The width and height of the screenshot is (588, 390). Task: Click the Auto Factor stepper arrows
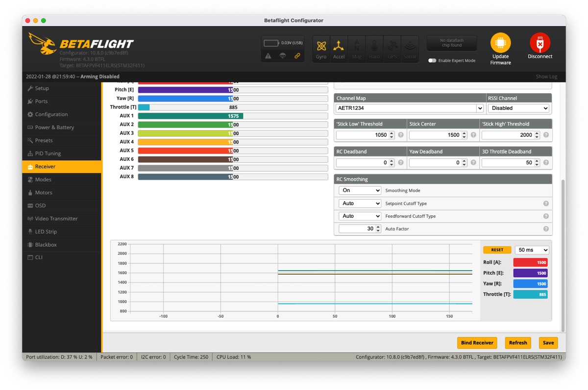[378, 229]
